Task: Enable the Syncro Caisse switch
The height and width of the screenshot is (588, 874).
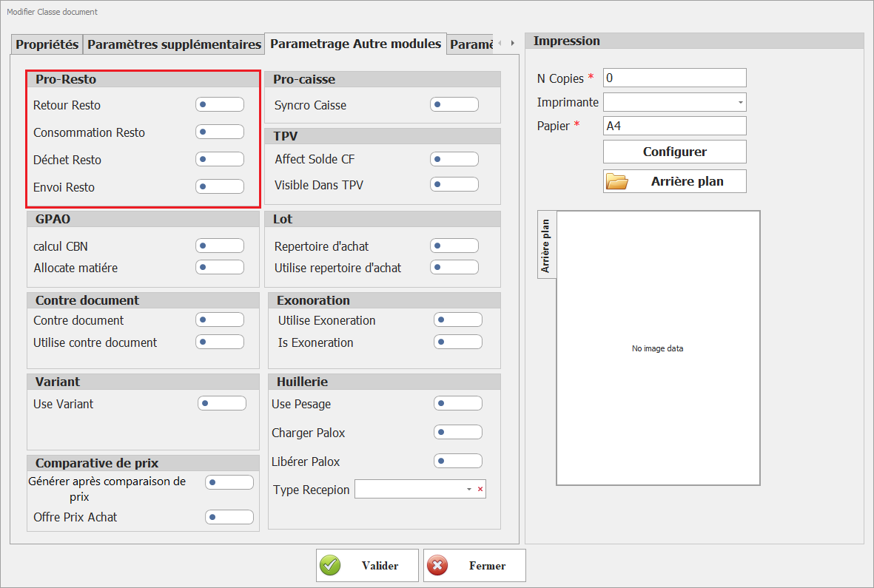Action: tap(454, 105)
